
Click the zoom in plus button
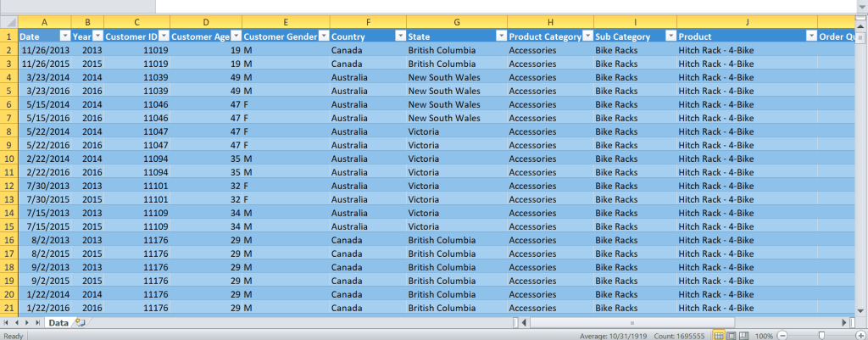860,336
